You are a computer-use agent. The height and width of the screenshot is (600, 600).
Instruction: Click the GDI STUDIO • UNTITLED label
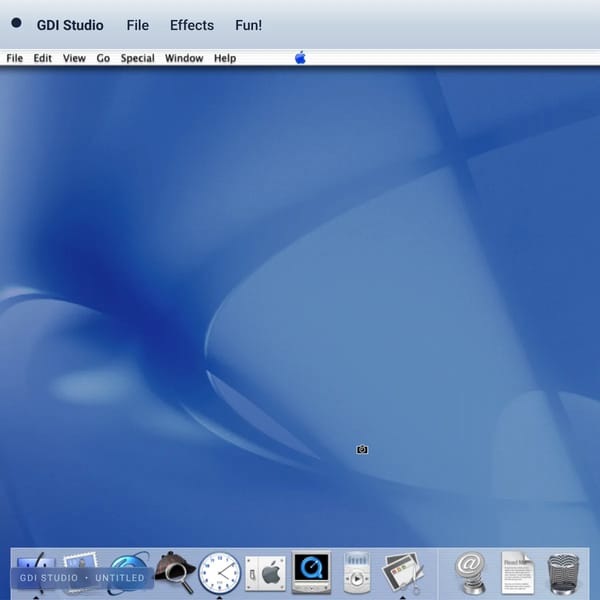tap(82, 578)
